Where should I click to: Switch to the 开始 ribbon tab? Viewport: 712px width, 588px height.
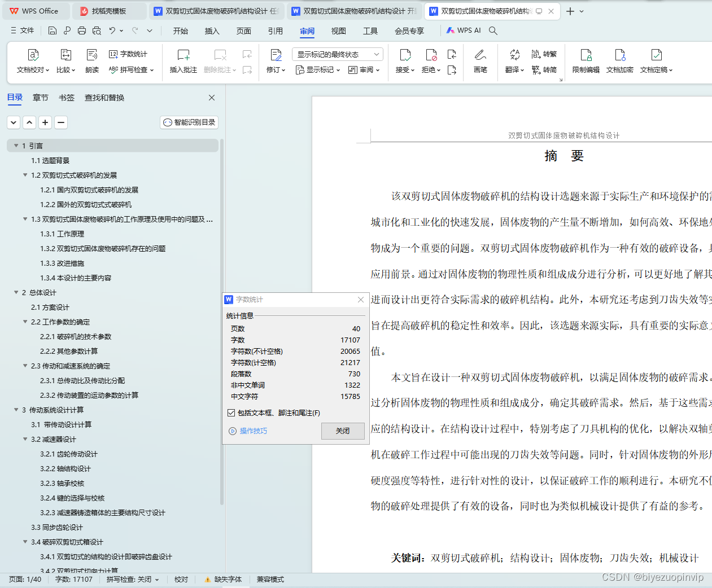click(181, 31)
